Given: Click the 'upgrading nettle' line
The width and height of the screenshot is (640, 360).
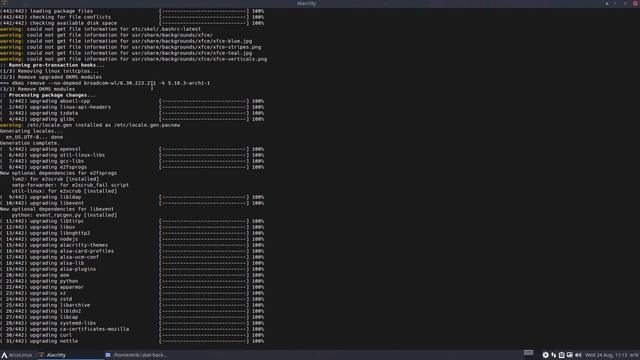Looking at the screenshot, I should 132,341.
